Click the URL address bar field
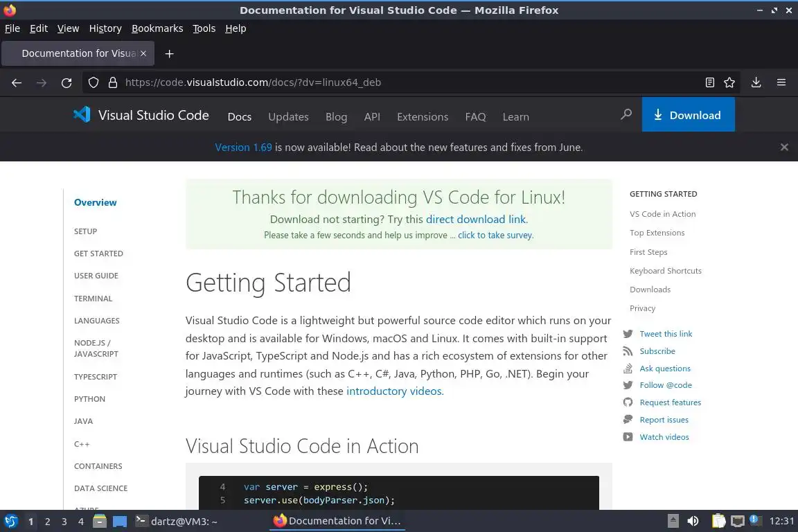Screen dimensions: 798x532 (x=407, y=82)
